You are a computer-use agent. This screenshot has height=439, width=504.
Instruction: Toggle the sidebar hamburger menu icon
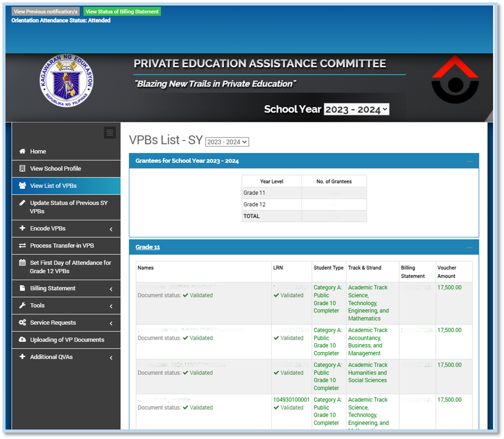pyautogui.click(x=110, y=132)
